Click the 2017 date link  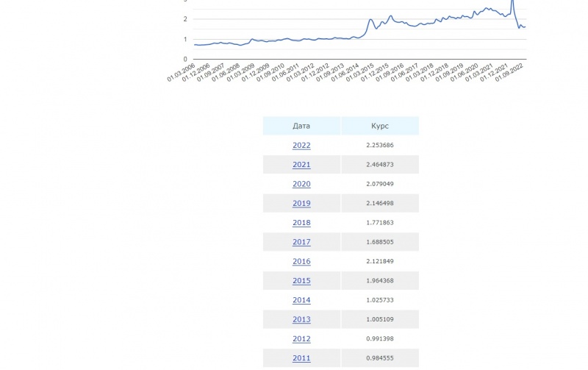(x=301, y=242)
